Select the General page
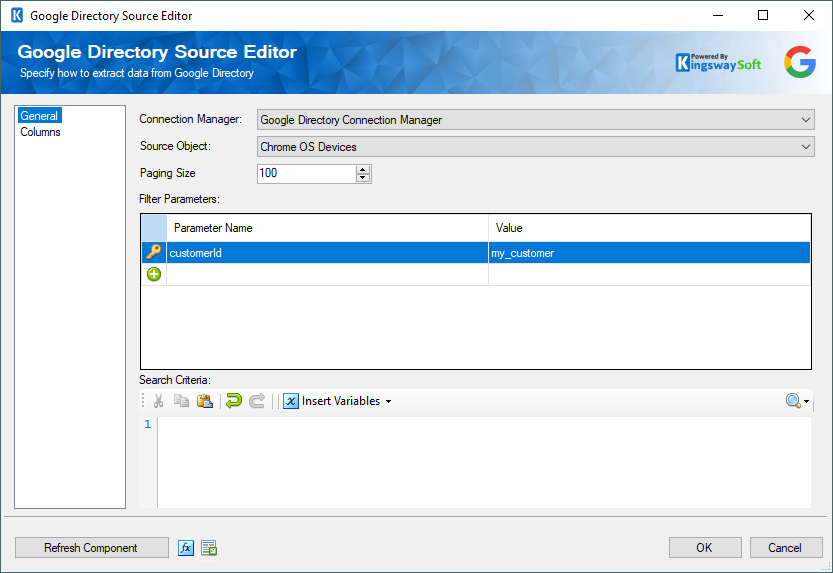The height and width of the screenshot is (573, 833). tap(39, 116)
